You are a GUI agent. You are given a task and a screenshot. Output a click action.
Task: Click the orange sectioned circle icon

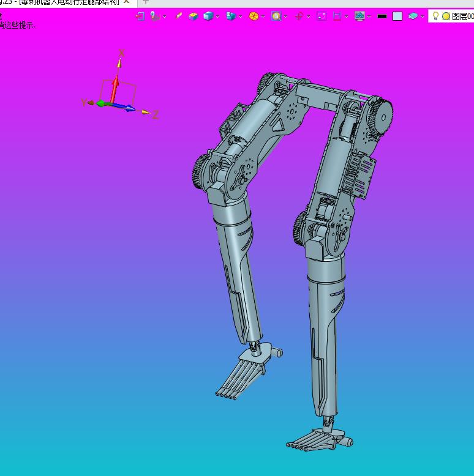pyautogui.click(x=254, y=17)
